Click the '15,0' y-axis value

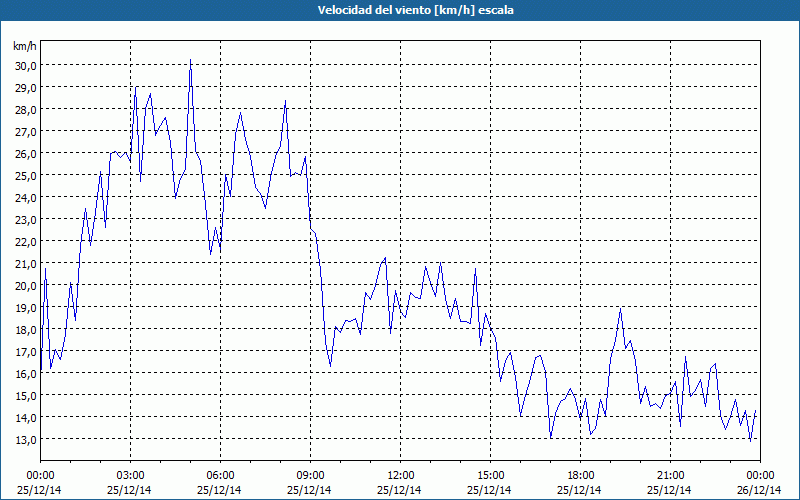tap(24, 395)
